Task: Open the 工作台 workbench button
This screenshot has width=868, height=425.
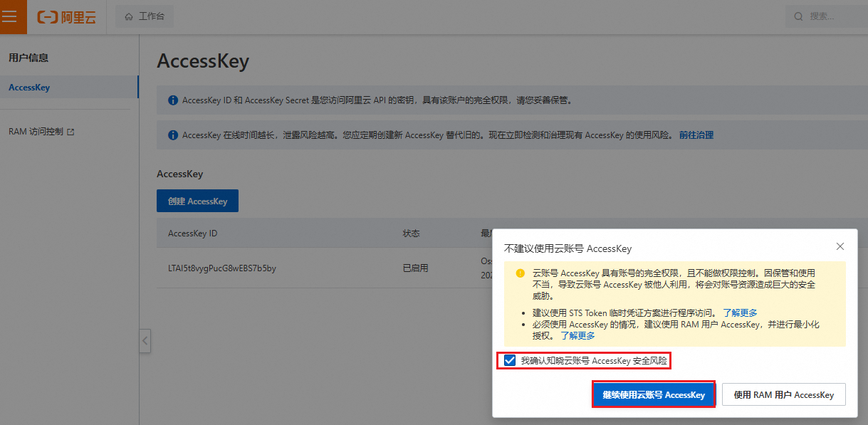Action: point(145,16)
